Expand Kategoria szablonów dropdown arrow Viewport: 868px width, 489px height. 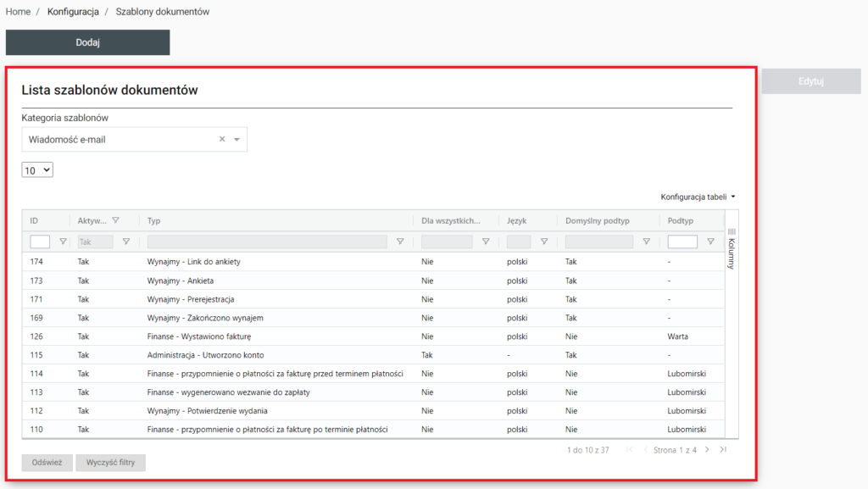[x=237, y=140]
